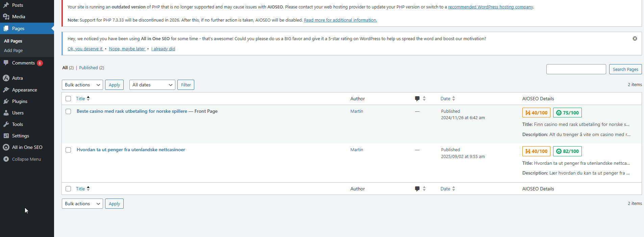Expand the All dates filter dropdown
The width and height of the screenshot is (644, 237).
152,85
